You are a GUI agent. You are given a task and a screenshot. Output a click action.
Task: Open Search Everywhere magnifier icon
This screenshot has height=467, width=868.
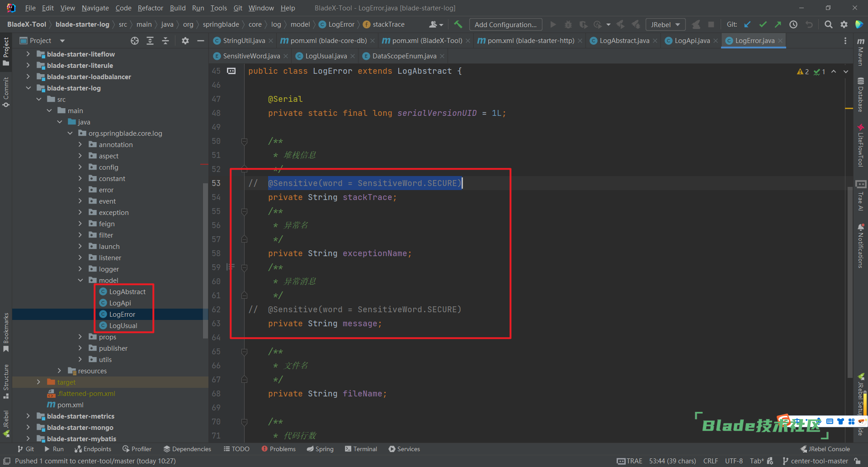pyautogui.click(x=828, y=24)
